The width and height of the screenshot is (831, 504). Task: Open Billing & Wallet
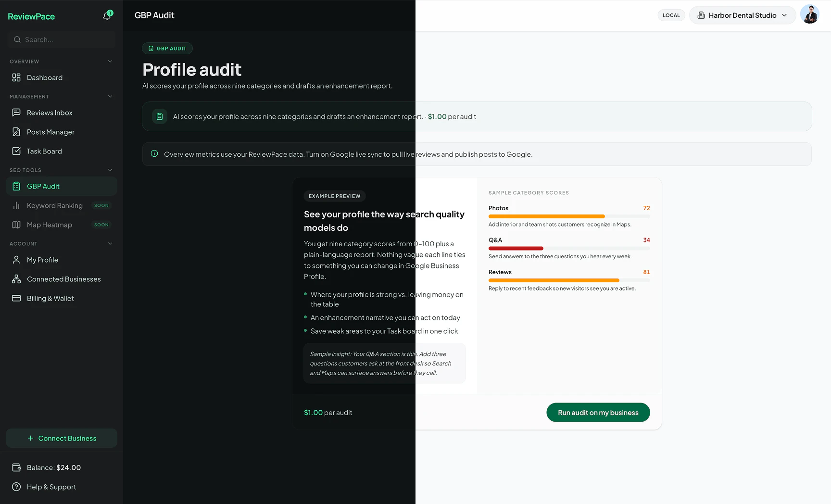tap(62, 298)
